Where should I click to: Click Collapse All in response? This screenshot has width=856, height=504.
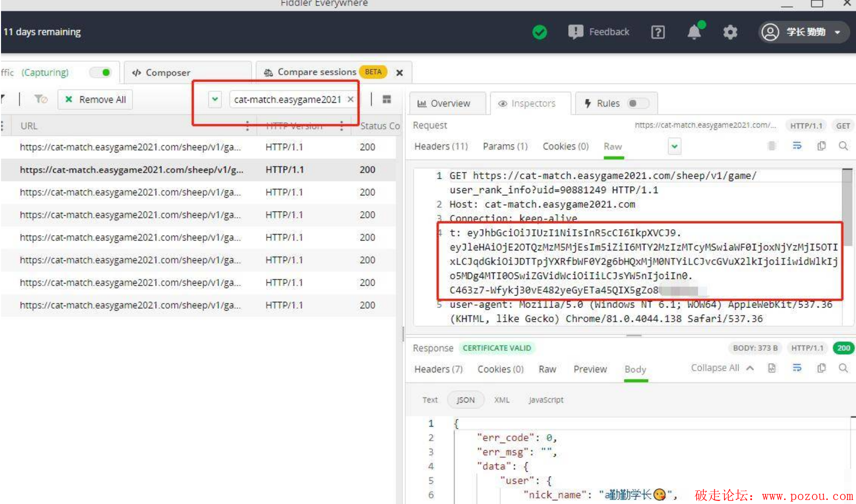(722, 368)
